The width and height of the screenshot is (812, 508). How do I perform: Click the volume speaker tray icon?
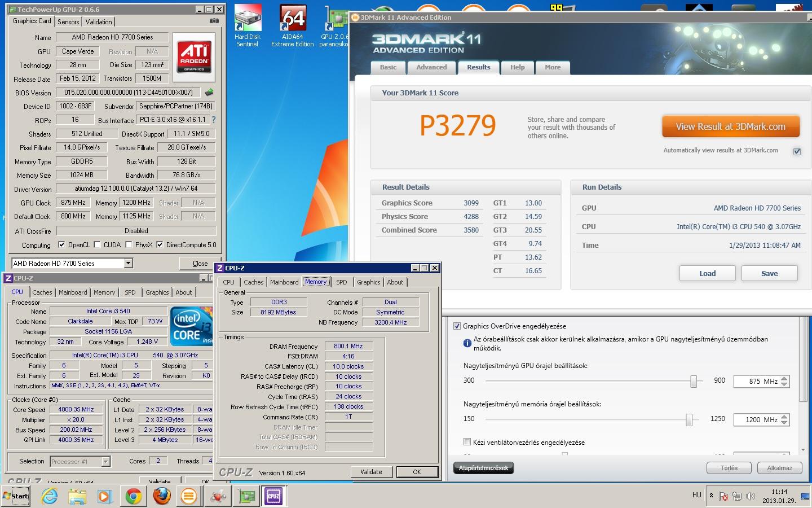[x=750, y=496]
